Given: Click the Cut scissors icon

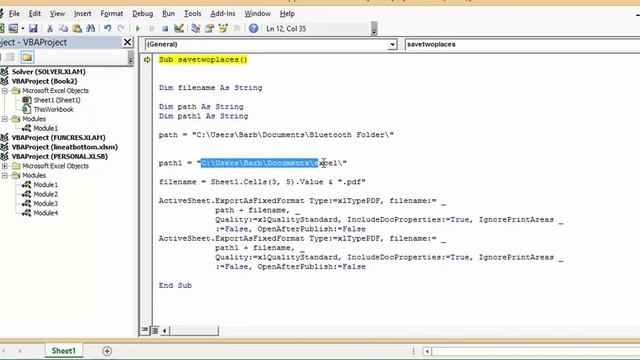Looking at the screenshot, I should [x=50, y=28].
